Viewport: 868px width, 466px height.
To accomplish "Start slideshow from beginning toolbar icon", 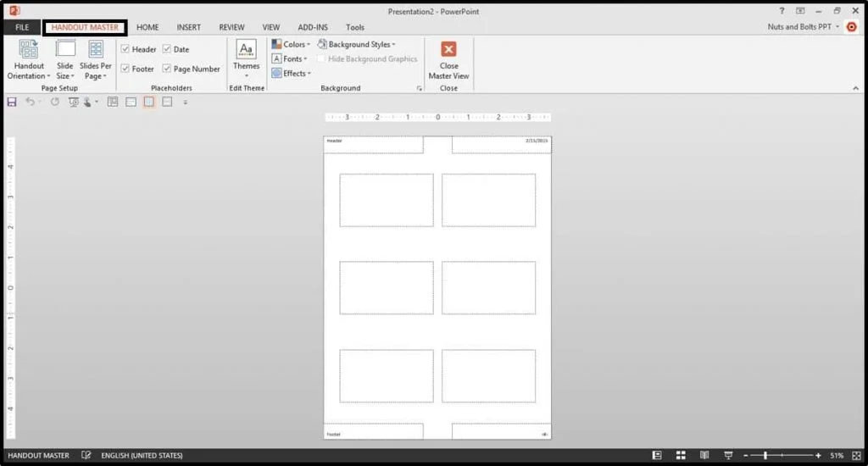I will [73, 102].
